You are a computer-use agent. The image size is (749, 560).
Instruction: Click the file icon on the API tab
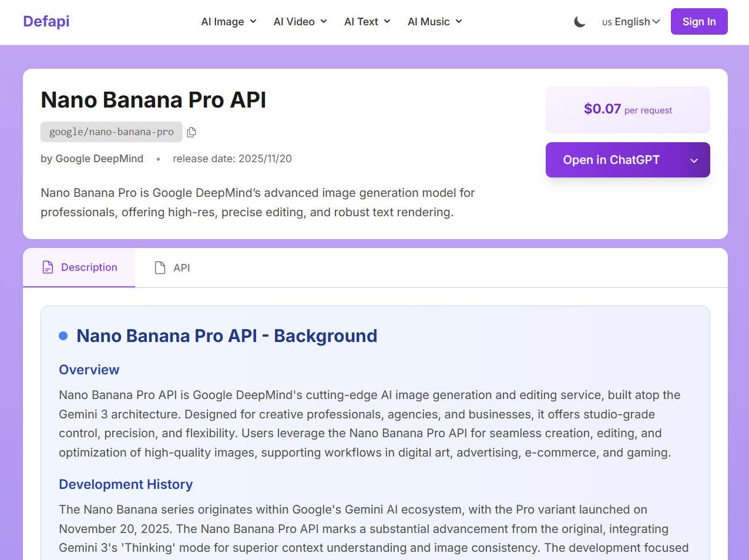(x=159, y=267)
